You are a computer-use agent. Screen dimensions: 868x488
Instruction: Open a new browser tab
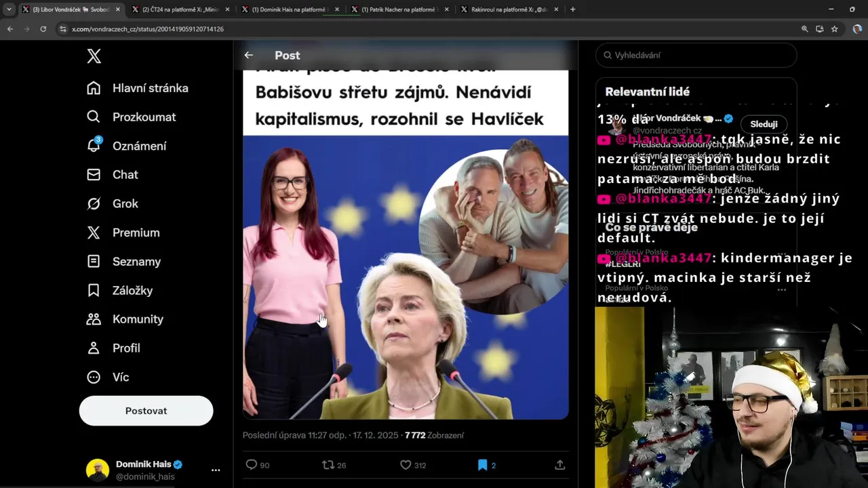pos(573,9)
